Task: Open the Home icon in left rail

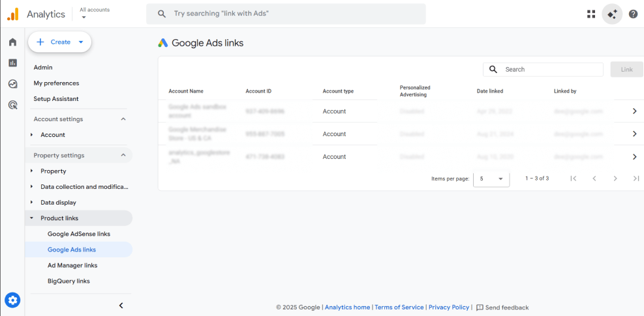Action: [13, 42]
